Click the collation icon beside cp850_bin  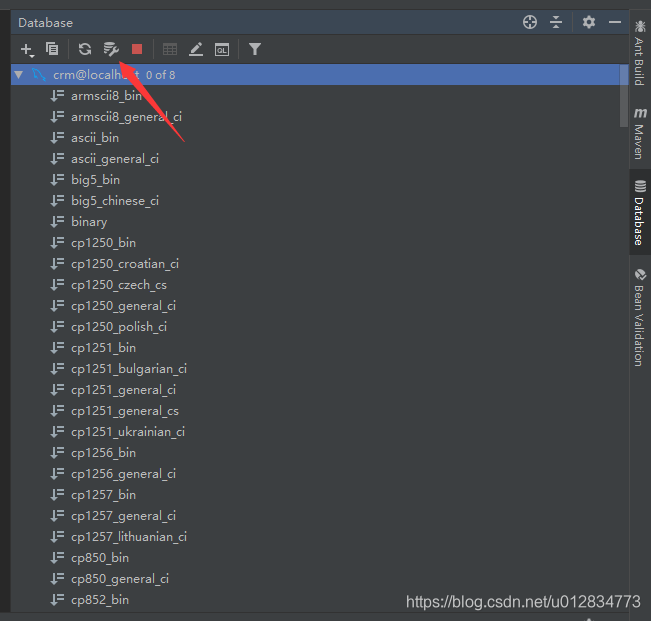(x=57, y=557)
